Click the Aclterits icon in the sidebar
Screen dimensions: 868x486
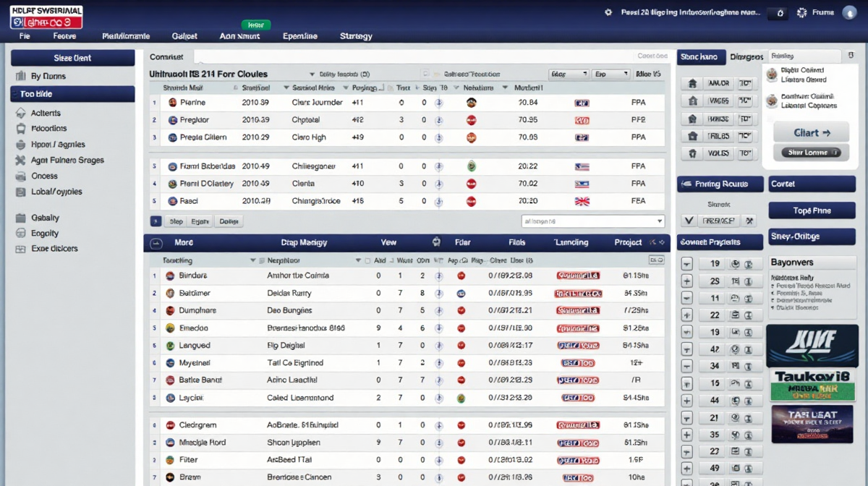(x=20, y=114)
